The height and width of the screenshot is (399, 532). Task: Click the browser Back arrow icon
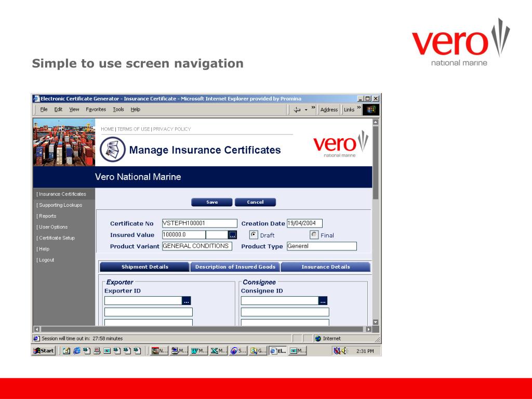click(x=297, y=110)
